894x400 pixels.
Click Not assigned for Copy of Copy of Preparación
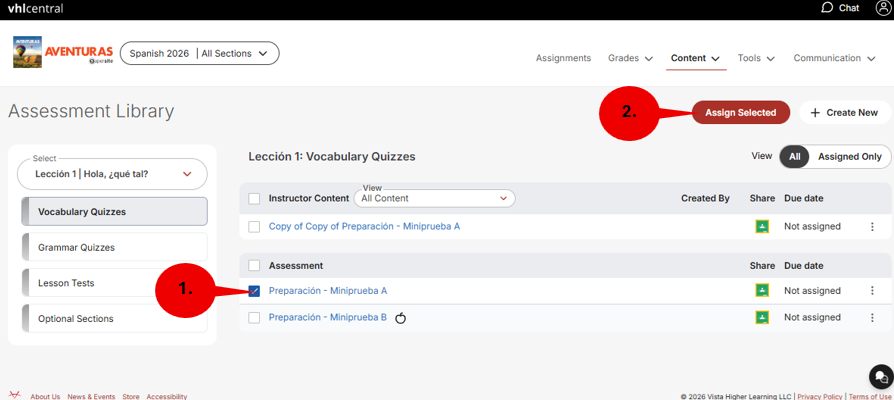pyautogui.click(x=812, y=226)
